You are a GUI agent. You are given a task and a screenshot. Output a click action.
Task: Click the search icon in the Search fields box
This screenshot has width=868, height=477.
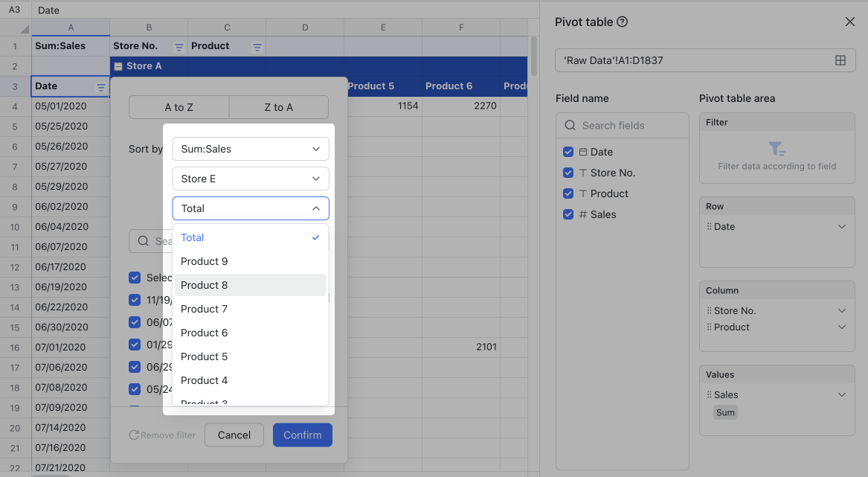click(x=570, y=125)
